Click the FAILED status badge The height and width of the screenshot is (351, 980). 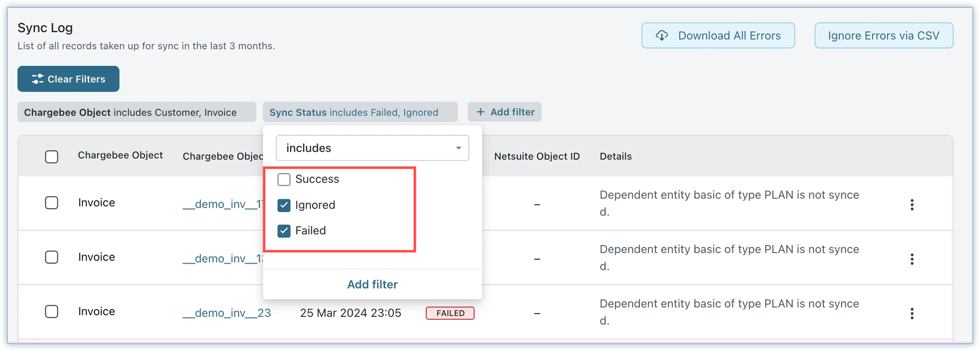(x=450, y=313)
